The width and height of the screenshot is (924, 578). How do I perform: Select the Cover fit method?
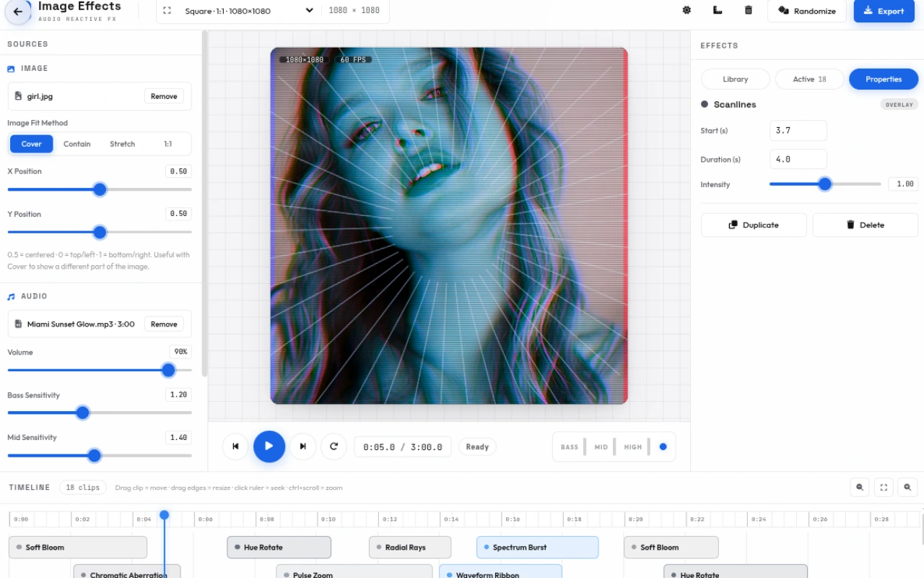coord(32,144)
